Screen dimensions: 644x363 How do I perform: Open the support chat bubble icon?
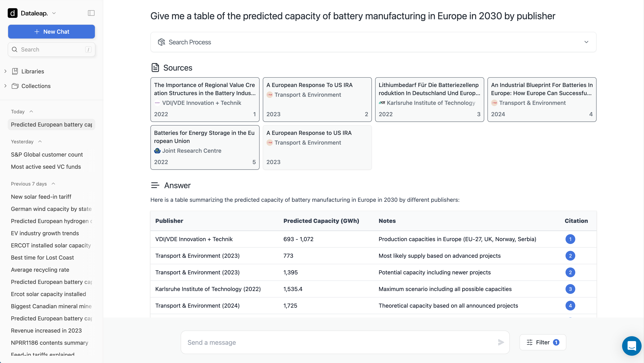coord(631,346)
